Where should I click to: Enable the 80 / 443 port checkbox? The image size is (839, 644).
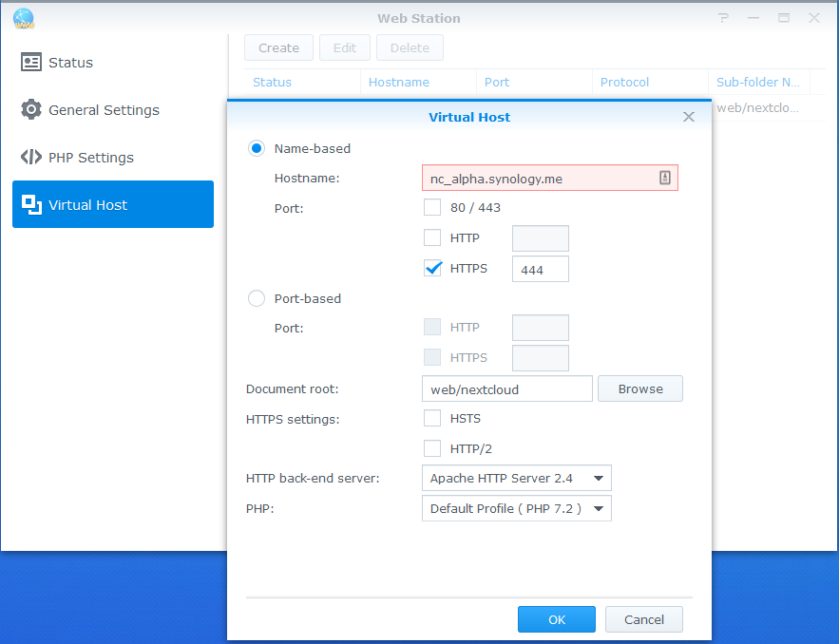tap(432, 207)
